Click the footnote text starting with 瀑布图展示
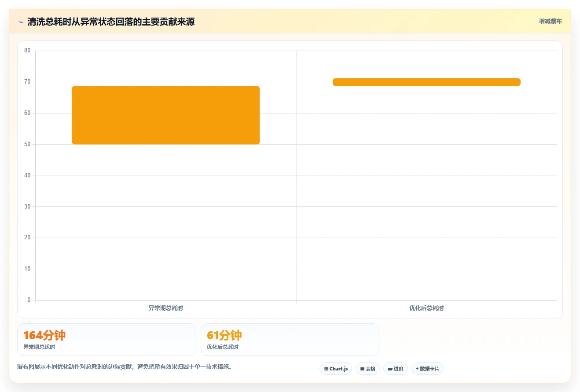This screenshot has width=580, height=392. coord(125,367)
